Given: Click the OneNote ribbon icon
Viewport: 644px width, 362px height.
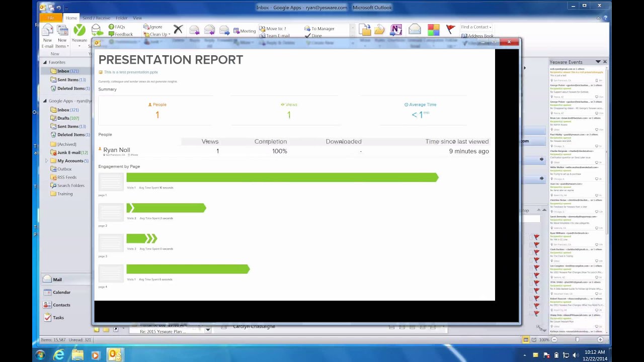Looking at the screenshot, I should pyautogui.click(x=396, y=31).
